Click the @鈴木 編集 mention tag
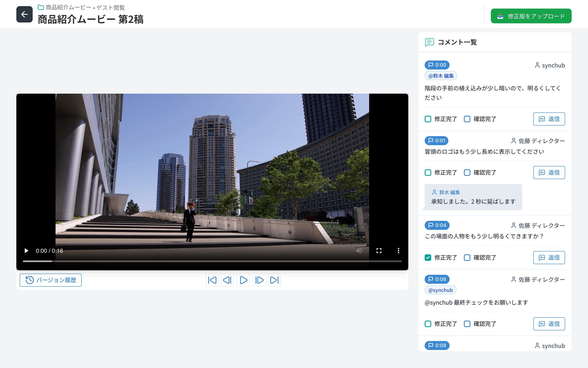This screenshot has height=368, width=588. (x=441, y=76)
